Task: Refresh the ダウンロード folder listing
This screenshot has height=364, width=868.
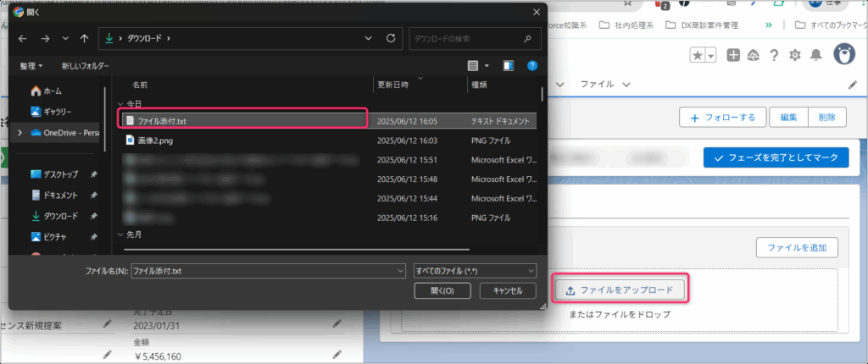Action: tap(390, 39)
